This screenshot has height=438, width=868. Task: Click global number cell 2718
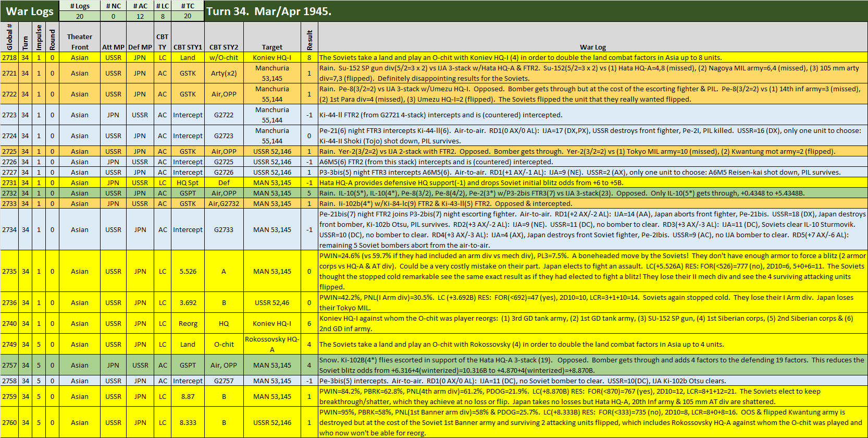pos(9,57)
